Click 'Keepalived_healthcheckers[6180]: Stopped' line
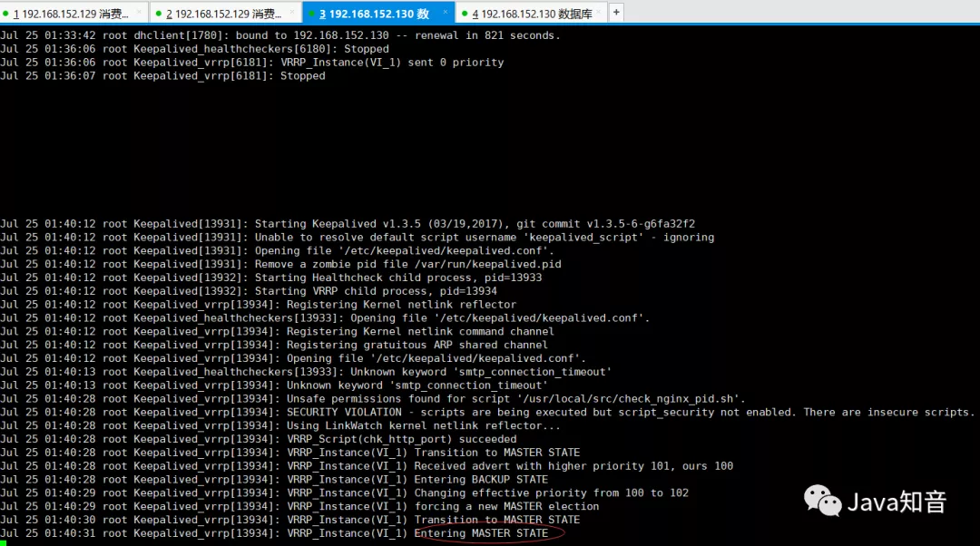980x546 pixels. point(194,49)
